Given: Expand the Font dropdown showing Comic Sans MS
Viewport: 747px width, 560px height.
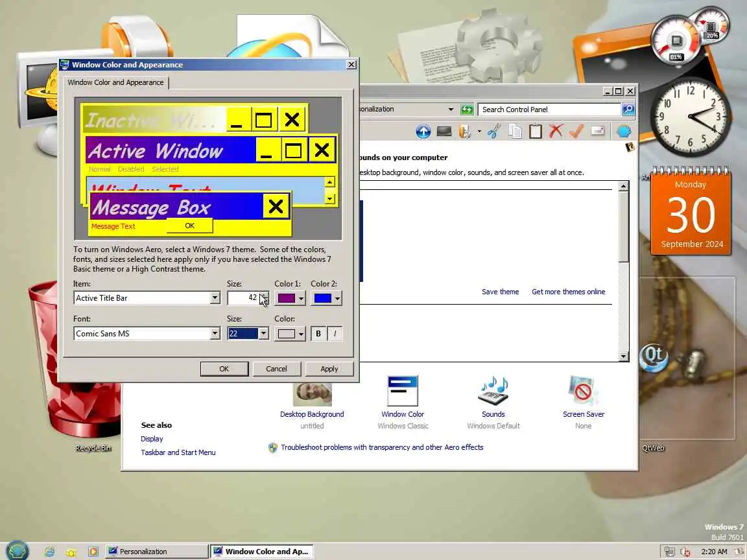Looking at the screenshot, I should click(x=215, y=333).
